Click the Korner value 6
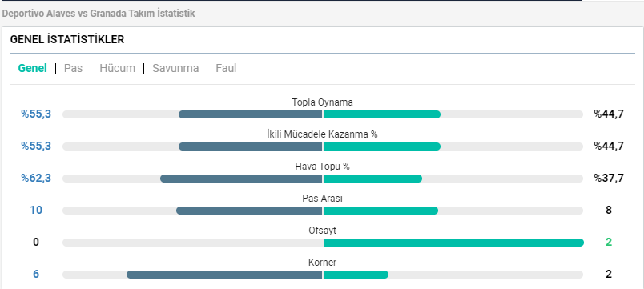 pos(36,275)
